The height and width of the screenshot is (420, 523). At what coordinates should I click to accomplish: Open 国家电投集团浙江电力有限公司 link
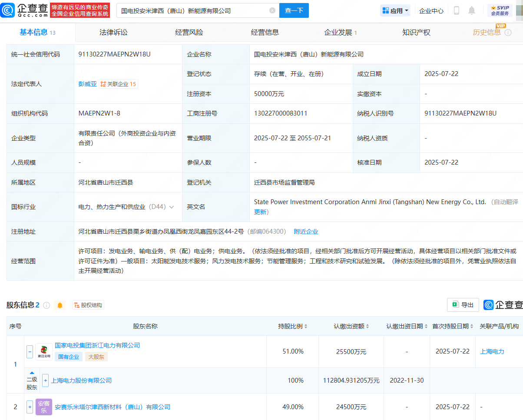point(97,345)
